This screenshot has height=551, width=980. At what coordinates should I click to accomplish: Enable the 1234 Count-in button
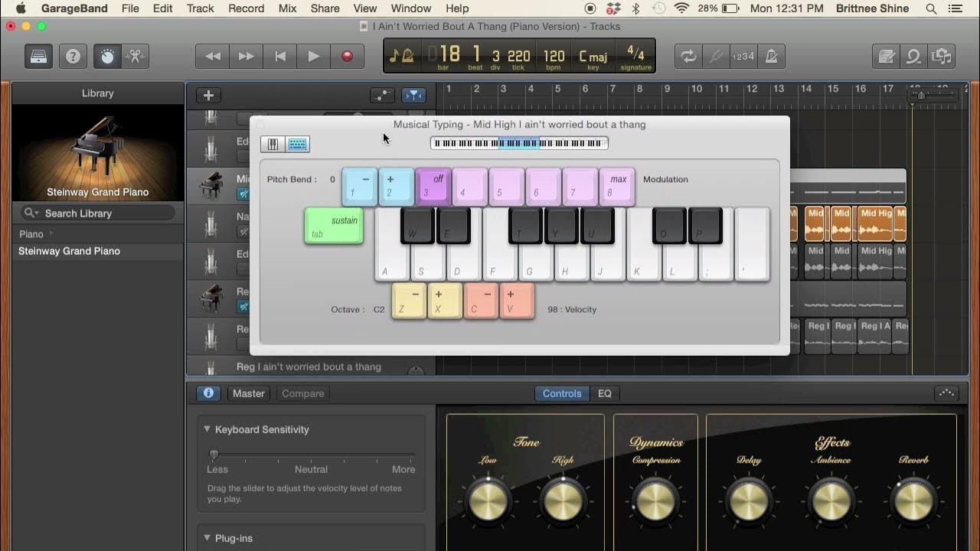point(743,57)
